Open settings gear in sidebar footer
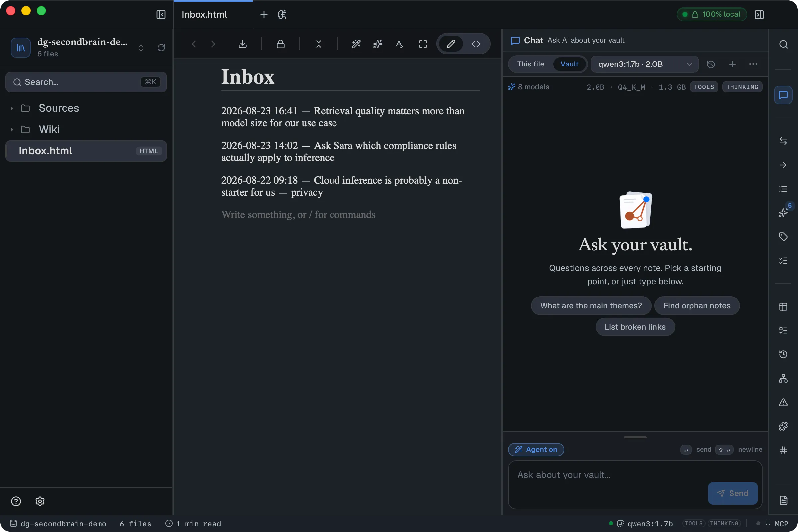798x532 pixels. [x=40, y=501]
